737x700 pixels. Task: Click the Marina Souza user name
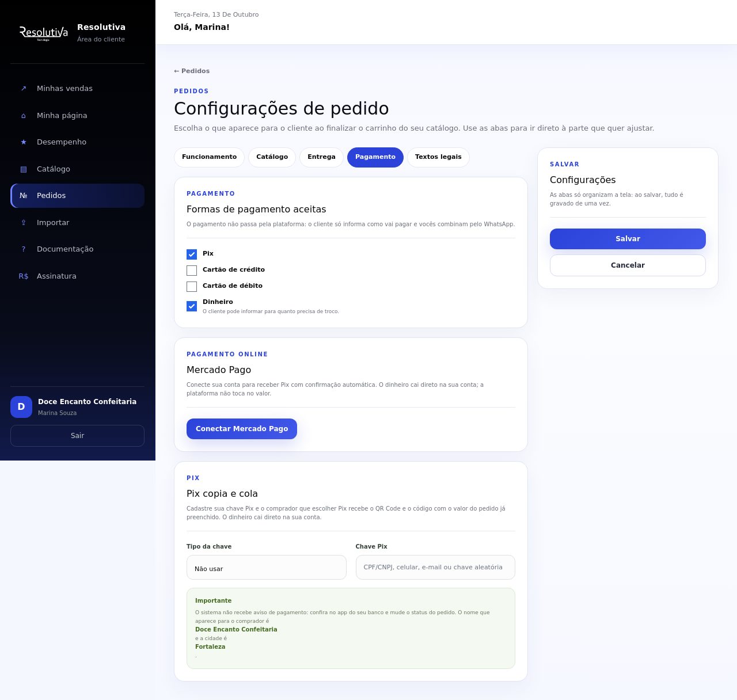click(57, 413)
